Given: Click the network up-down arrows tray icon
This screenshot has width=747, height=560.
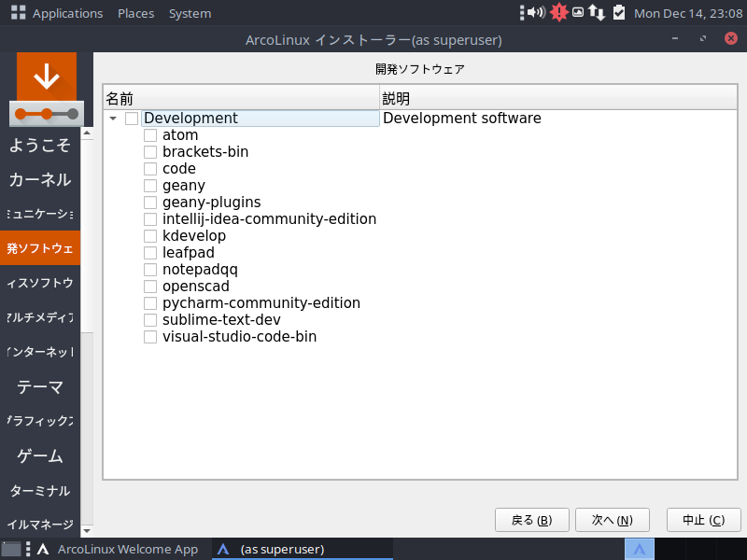Looking at the screenshot, I should point(596,12).
